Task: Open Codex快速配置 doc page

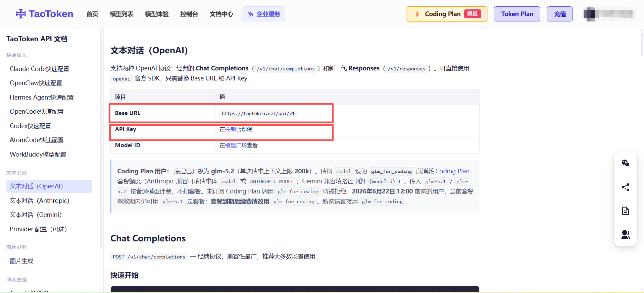Action: (x=31, y=126)
